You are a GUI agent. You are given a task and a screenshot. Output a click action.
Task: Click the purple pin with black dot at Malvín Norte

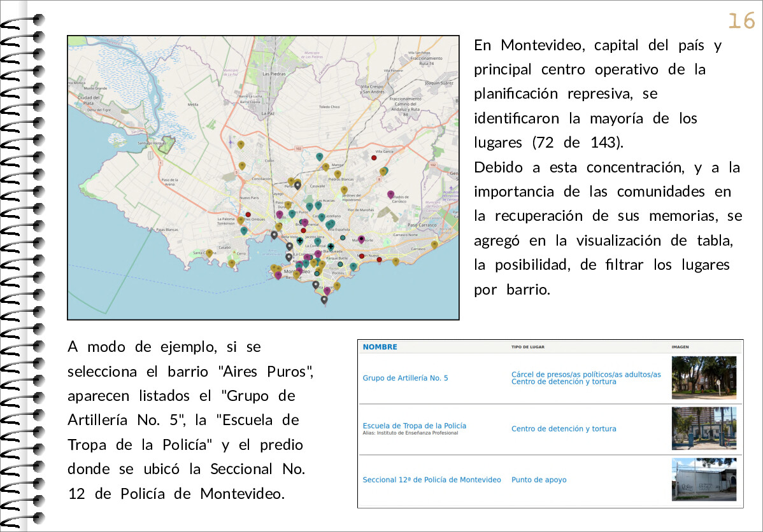tap(361, 239)
